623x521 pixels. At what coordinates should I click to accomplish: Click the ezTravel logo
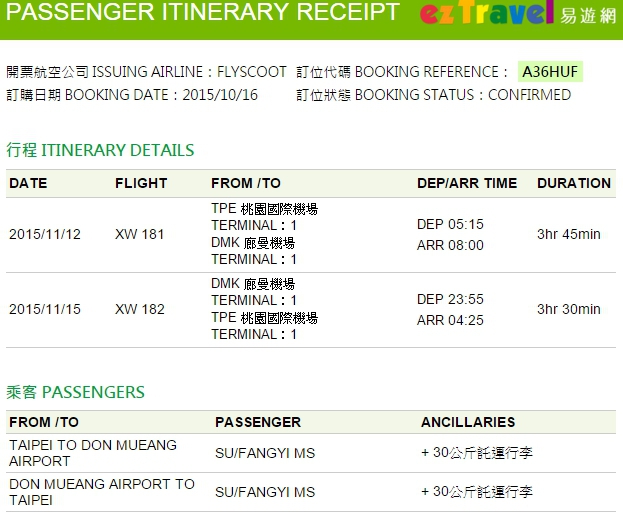515,14
